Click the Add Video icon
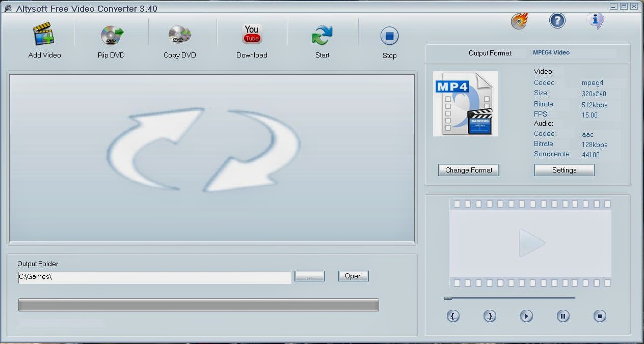 (44, 35)
